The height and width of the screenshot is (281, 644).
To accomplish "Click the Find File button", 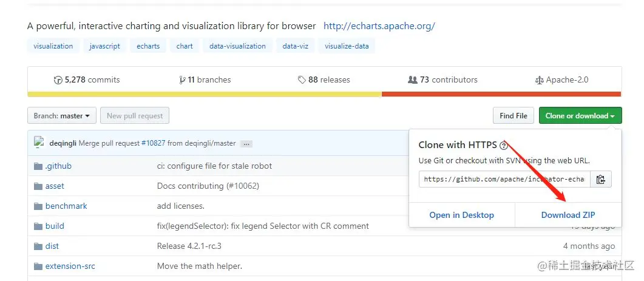I will pyautogui.click(x=514, y=116).
